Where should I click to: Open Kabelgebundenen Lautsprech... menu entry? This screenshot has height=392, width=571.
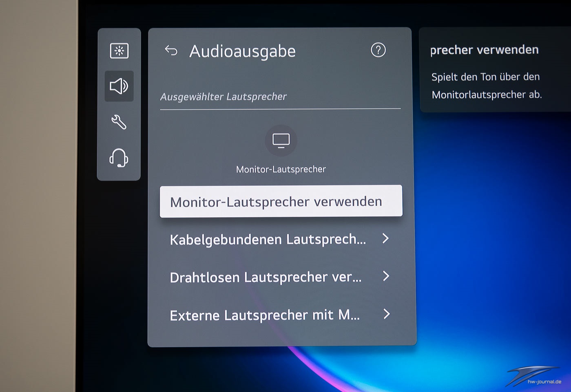point(268,240)
